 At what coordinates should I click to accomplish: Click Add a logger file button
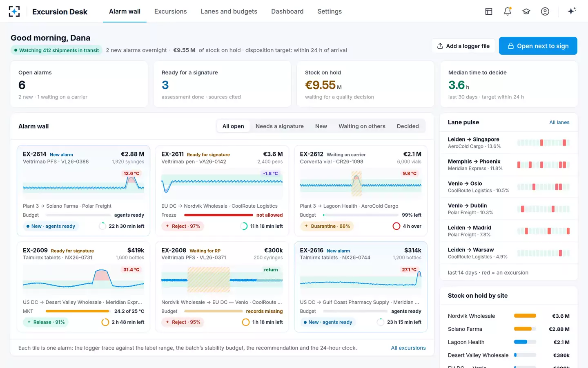[463, 46]
